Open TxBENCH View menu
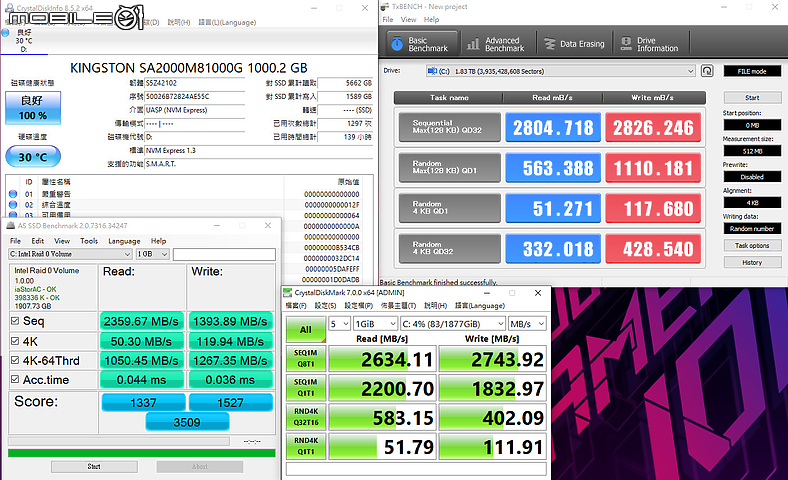788x480 pixels. pos(408,20)
